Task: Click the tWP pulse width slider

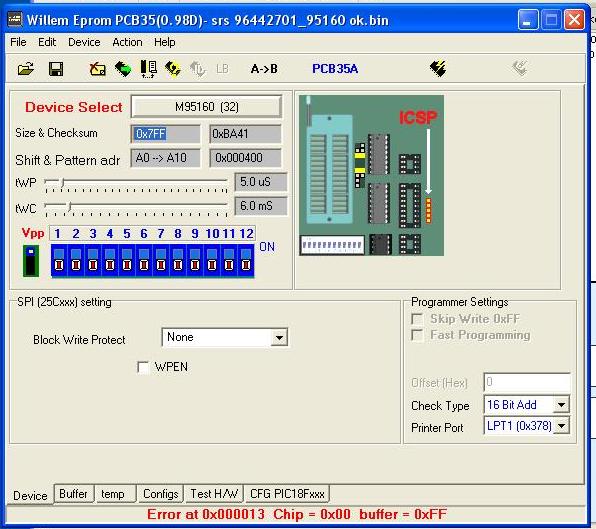Action: coord(136,183)
